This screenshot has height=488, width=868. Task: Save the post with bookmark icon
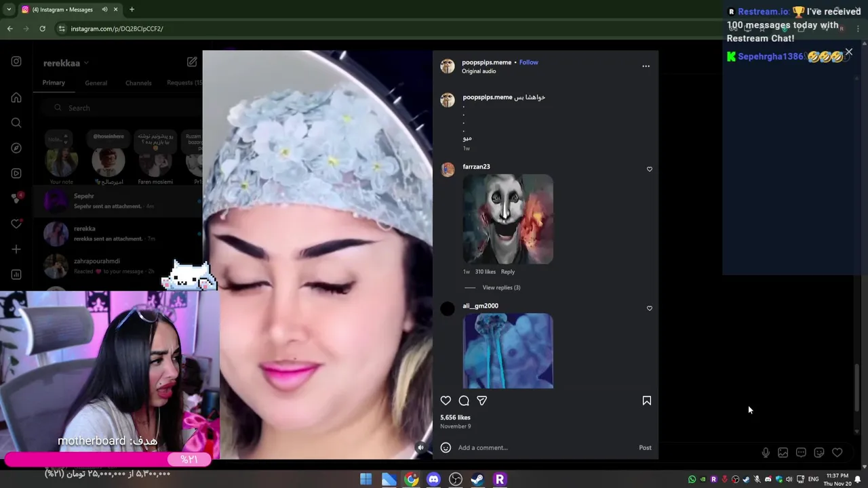point(647,401)
